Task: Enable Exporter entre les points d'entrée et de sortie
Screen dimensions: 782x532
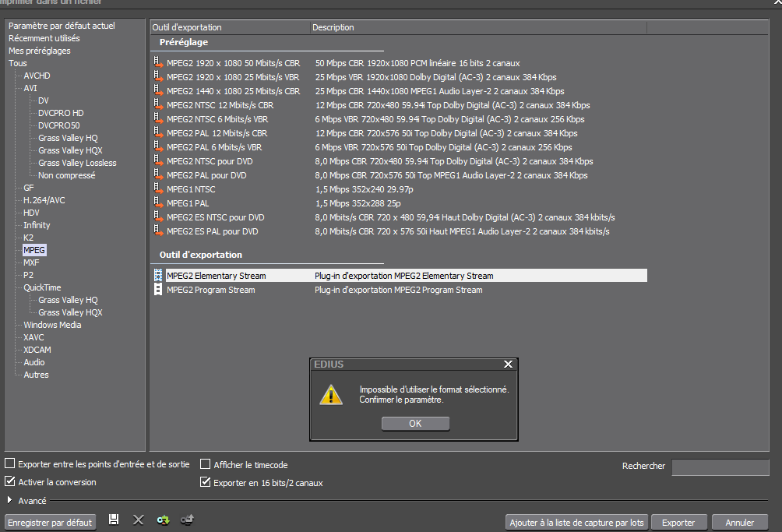Action: click(9, 463)
